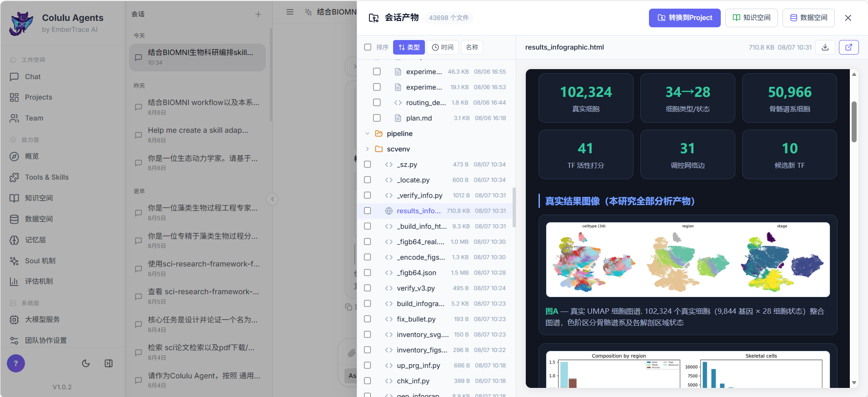This screenshot has height=397, width=868.
Task: Open the 概览 compass icon
Action: (14, 156)
